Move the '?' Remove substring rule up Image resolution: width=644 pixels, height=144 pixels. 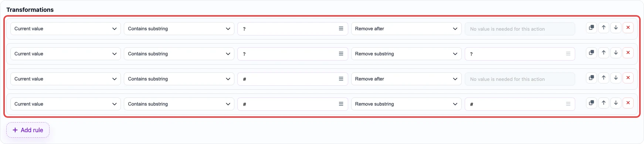click(604, 53)
